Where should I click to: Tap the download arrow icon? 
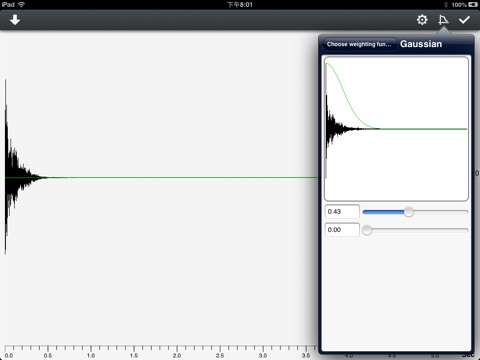pyautogui.click(x=15, y=20)
